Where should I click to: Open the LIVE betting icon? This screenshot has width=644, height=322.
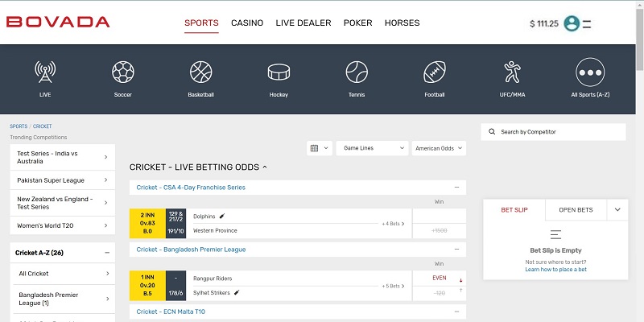click(45, 72)
